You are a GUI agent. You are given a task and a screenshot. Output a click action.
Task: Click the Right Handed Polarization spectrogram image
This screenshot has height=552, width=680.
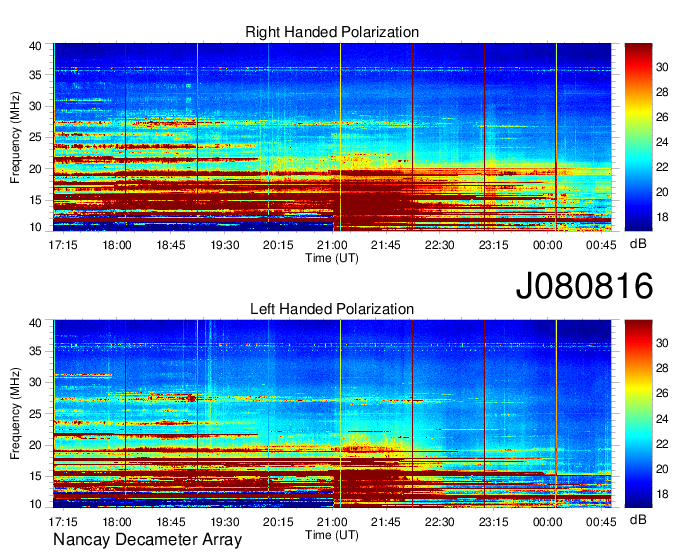click(x=332, y=137)
